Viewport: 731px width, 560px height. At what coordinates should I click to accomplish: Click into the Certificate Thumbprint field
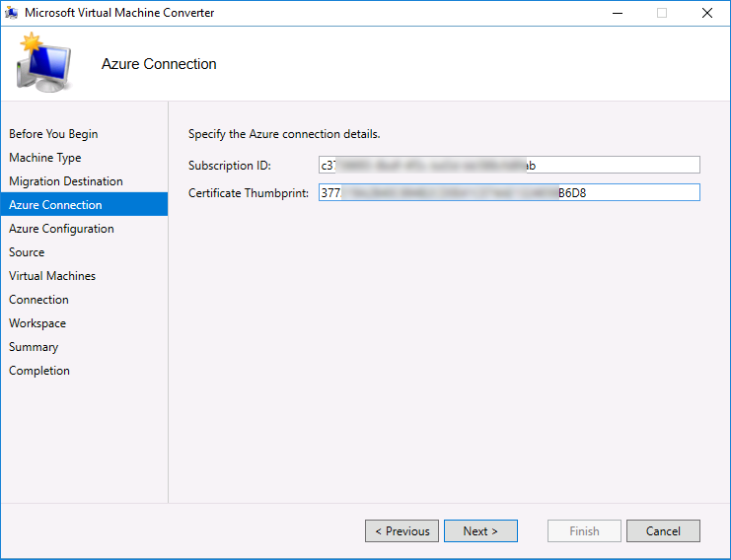pyautogui.click(x=509, y=192)
